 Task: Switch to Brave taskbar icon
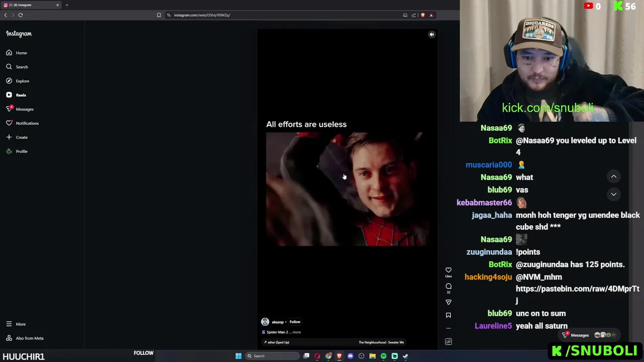pos(339,356)
